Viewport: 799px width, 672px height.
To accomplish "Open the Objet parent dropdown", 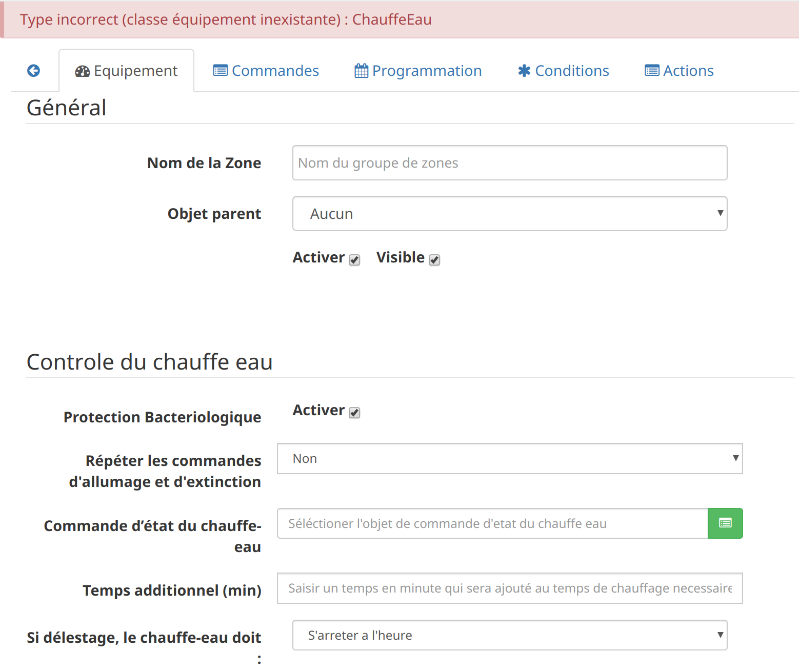I will coord(510,214).
